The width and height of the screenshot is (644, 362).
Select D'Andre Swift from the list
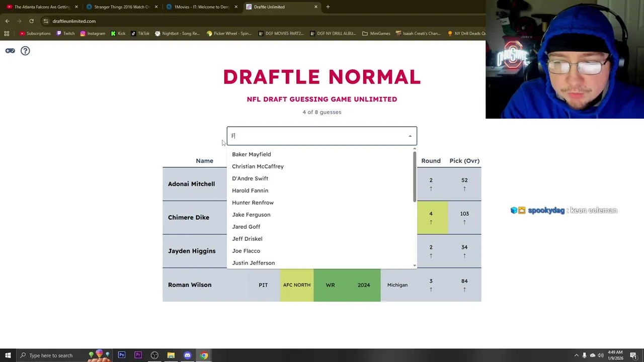321,178
